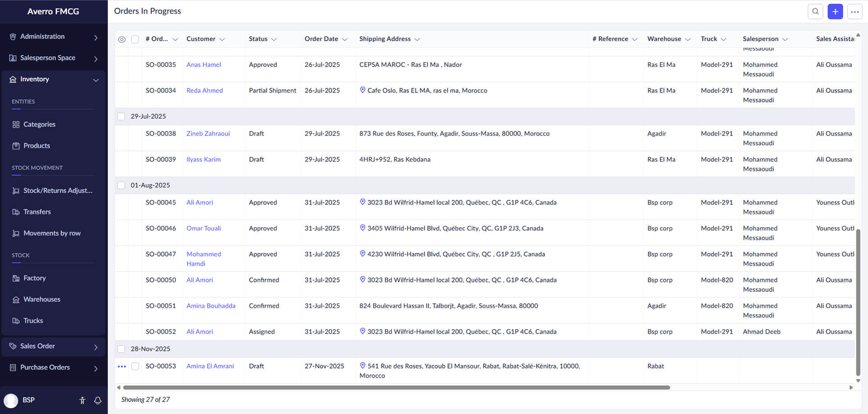Open customer Zineb Zahraoui
The width and height of the screenshot is (868, 414).
(x=208, y=133)
